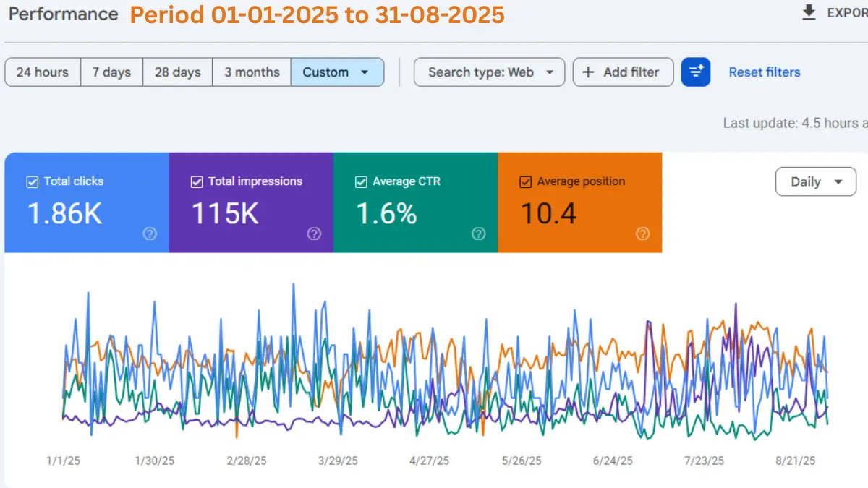Screen dimensions: 868x488
Task: Click the 8/21/25 chart axis label
Action: (796, 461)
